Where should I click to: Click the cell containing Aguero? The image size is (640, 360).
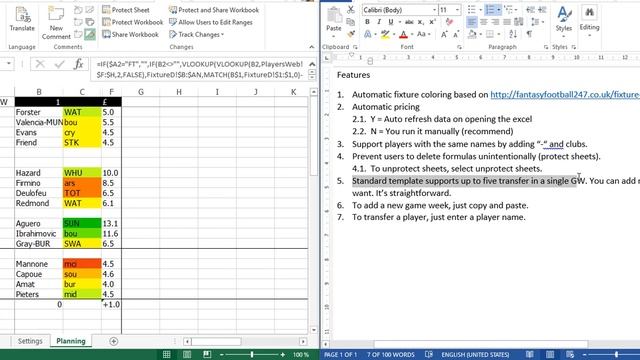click(39, 223)
